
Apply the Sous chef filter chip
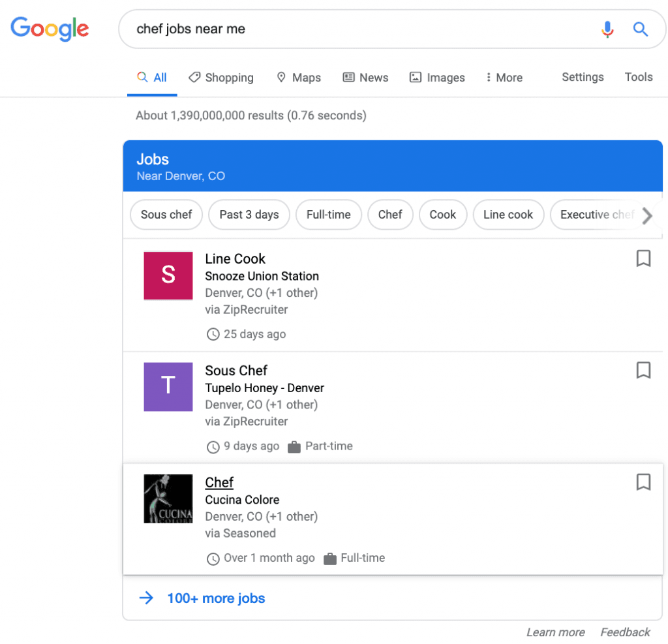pos(166,215)
